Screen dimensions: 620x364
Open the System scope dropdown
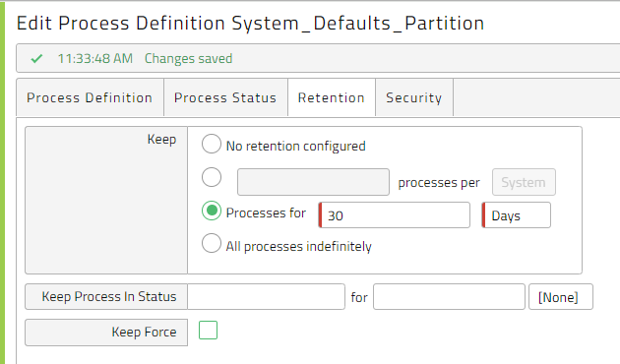[524, 182]
